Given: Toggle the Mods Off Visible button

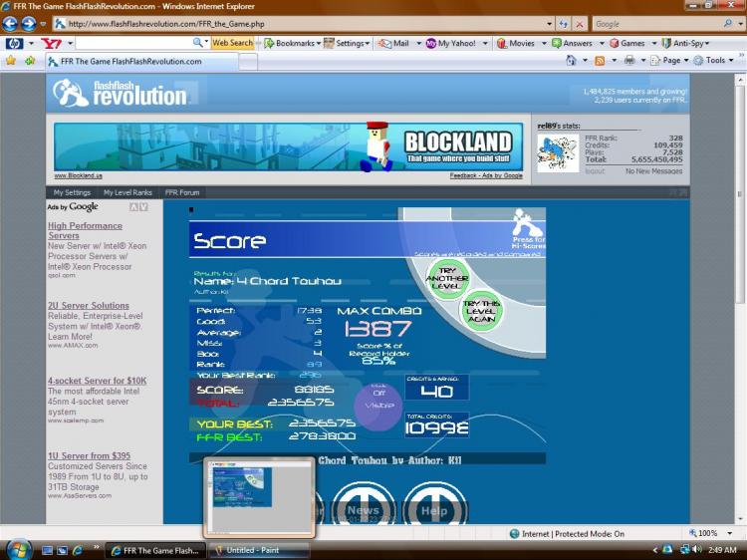Looking at the screenshot, I should (x=378, y=407).
